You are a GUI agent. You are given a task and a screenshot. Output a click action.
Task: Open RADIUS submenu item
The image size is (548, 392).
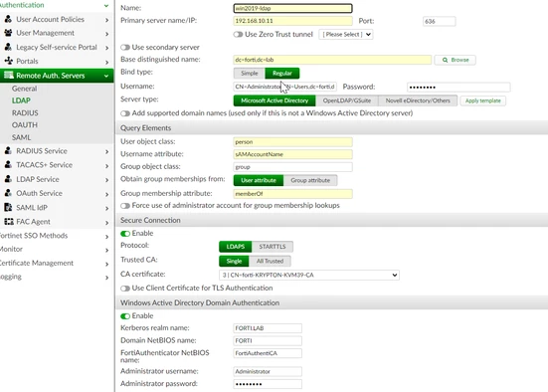tap(25, 113)
